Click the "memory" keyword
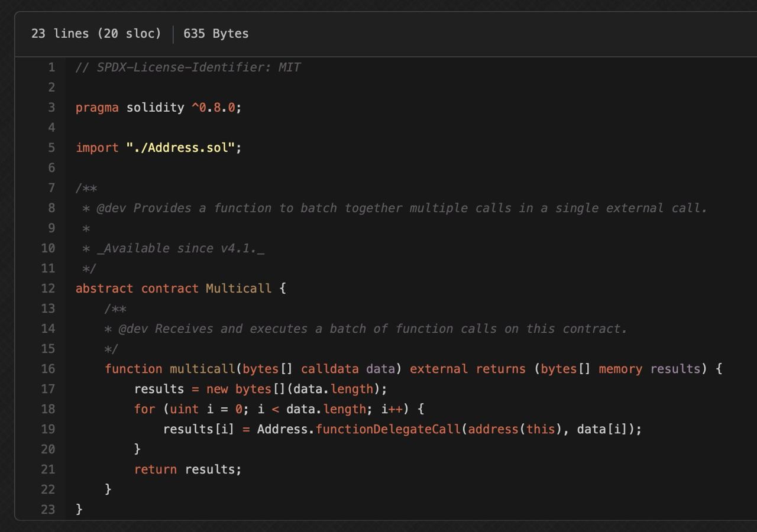 pyautogui.click(x=620, y=369)
